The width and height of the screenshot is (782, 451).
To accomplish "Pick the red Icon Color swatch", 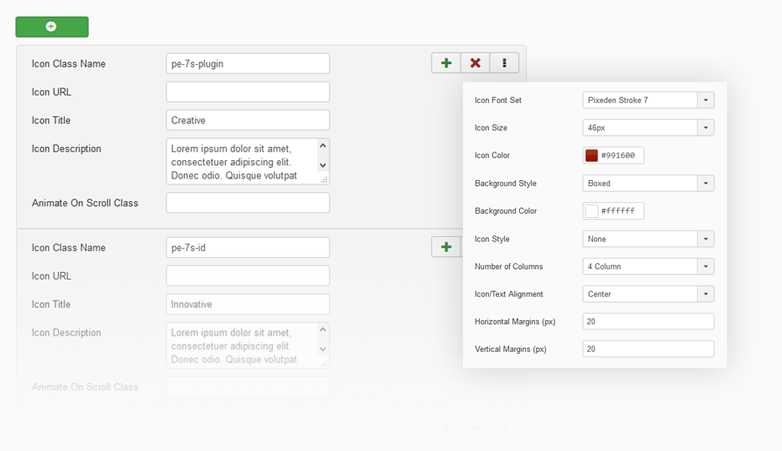I will pos(591,156).
